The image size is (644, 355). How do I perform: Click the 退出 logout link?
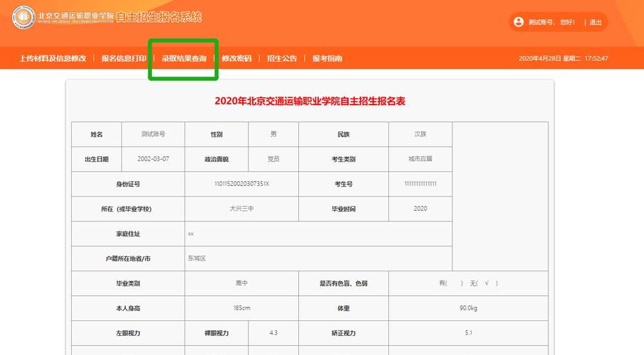tap(596, 22)
